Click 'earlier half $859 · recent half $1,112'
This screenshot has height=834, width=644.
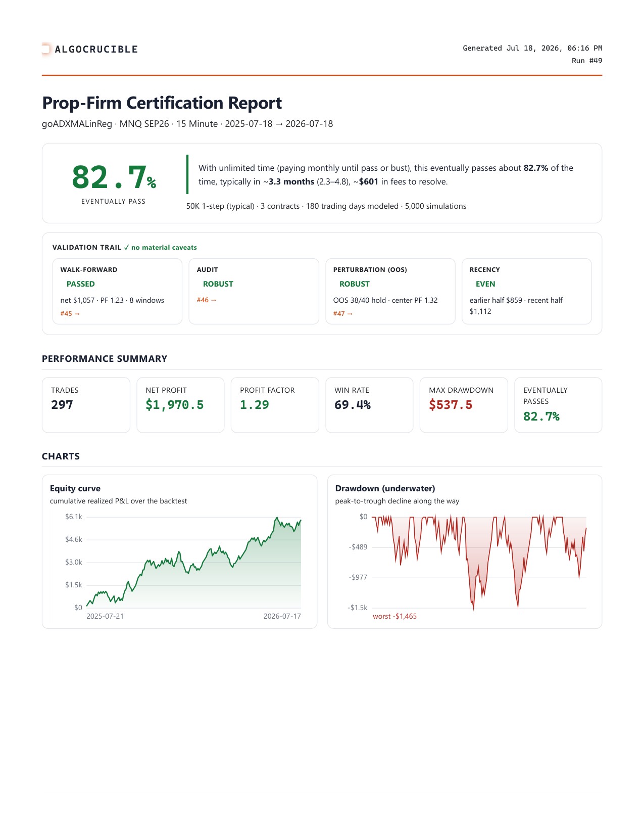pos(516,306)
